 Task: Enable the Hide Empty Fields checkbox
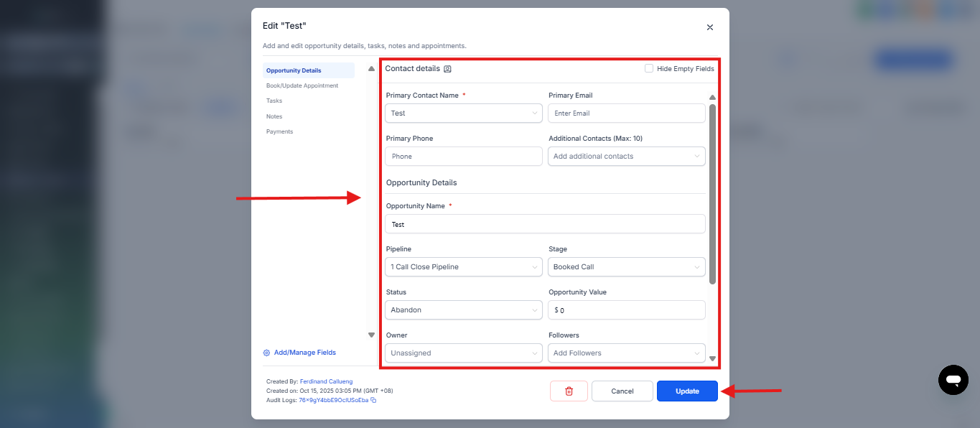[x=649, y=69]
